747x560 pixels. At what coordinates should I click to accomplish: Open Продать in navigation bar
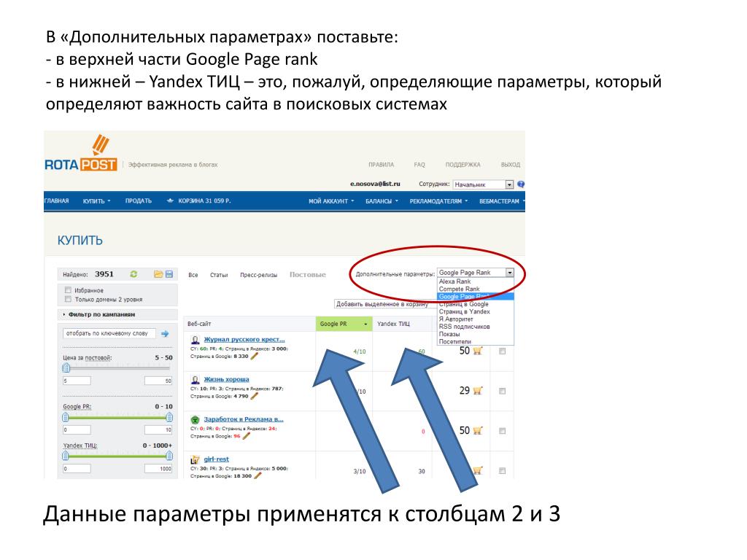tap(138, 201)
